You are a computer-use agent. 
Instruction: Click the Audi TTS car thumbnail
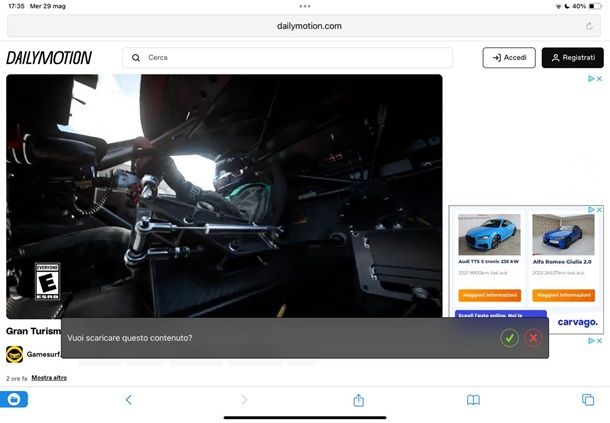(489, 235)
